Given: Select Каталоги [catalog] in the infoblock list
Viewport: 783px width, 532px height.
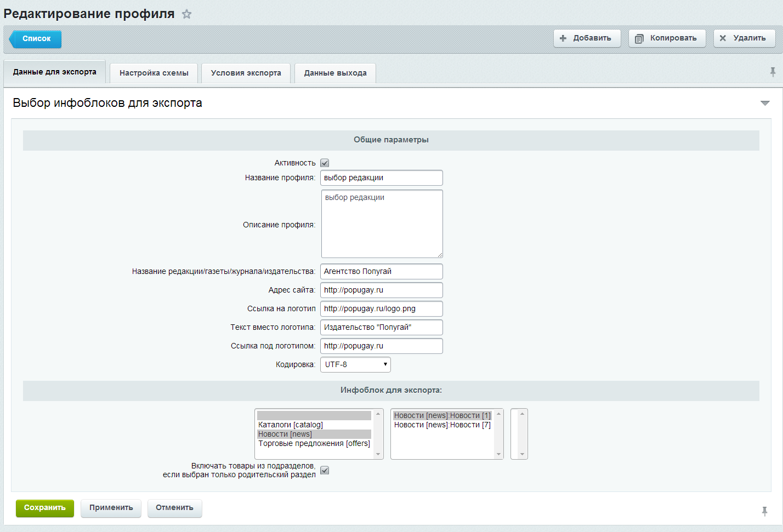Looking at the screenshot, I should 291,425.
